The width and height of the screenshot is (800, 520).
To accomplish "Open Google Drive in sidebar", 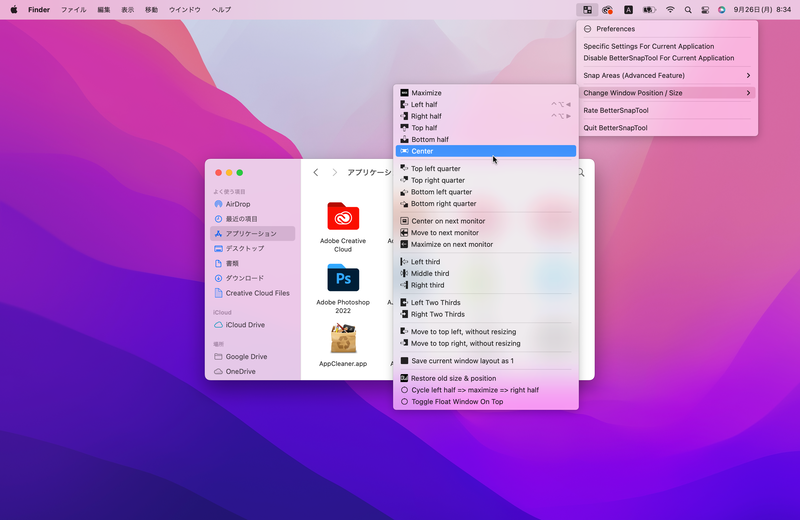I will 253,357.
